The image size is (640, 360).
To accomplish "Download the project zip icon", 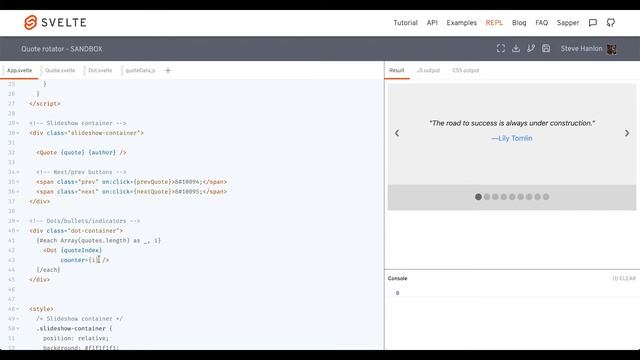I will click(516, 49).
